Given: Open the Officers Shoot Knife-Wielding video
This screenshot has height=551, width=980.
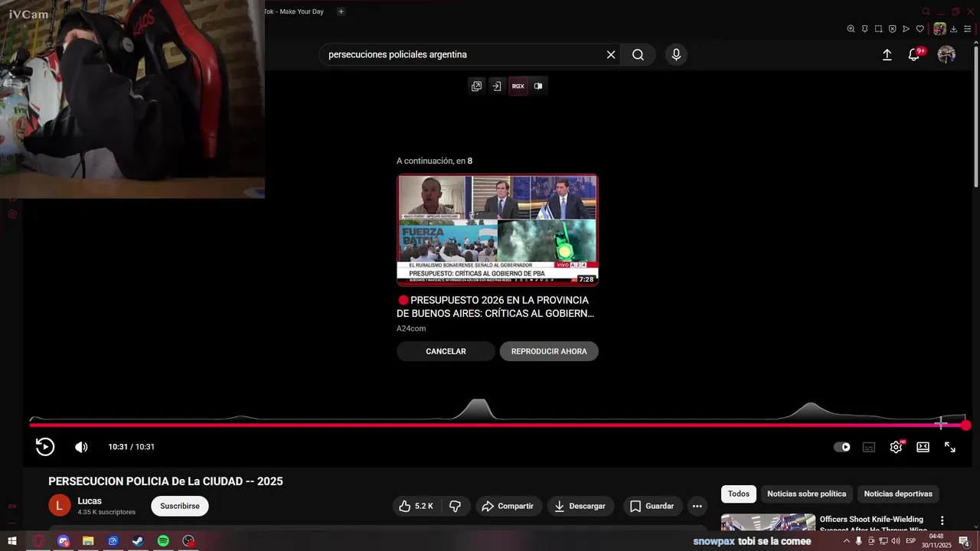Looking at the screenshot, I should (x=872, y=524).
